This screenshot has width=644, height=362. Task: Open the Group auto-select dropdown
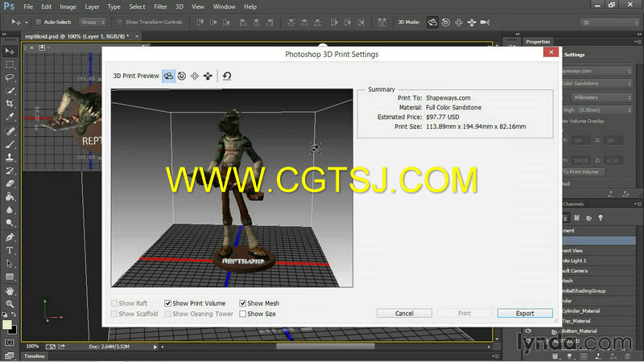93,23
